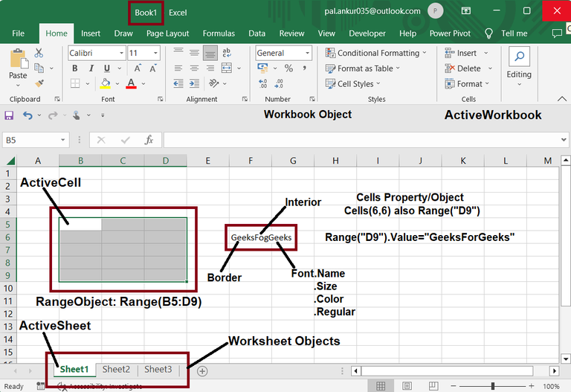Switch to the Sheet2 worksheet tab
This screenshot has width=571, height=392.
(116, 370)
